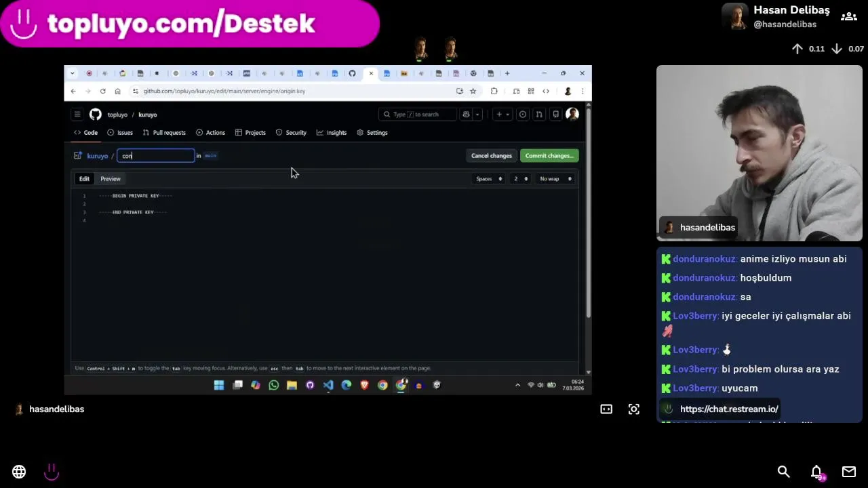Viewport: 868px width, 488px height.
Task: Open the indent size 2 dropdown
Action: pos(520,179)
